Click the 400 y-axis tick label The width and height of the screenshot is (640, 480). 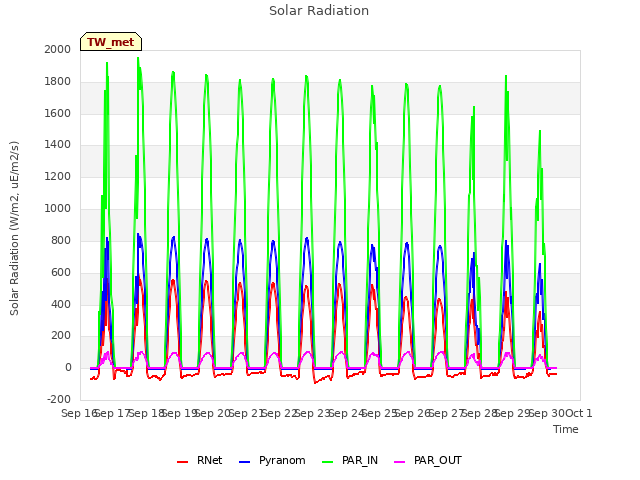[61, 304]
